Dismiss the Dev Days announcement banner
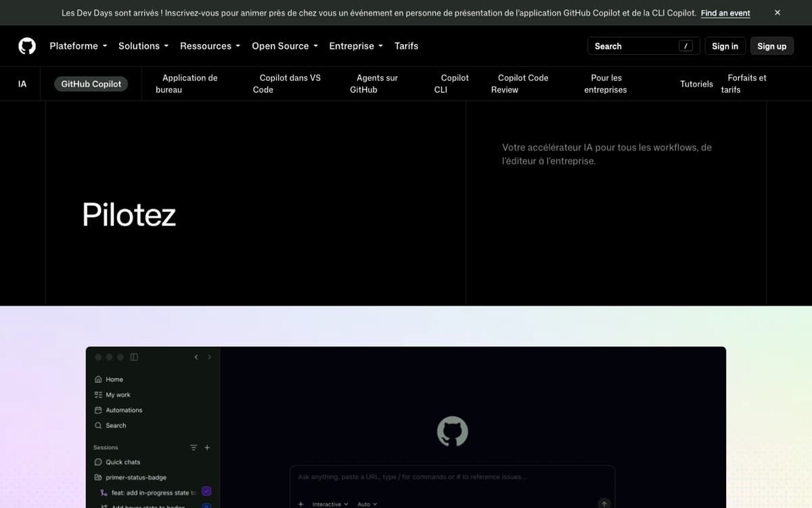The width and height of the screenshot is (812, 508). [777, 13]
